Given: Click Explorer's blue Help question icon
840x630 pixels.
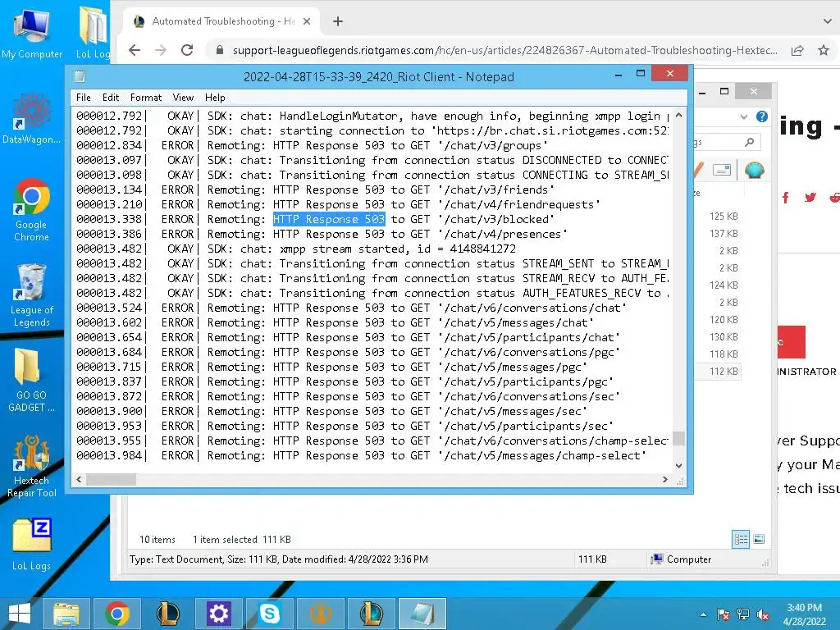Looking at the screenshot, I should pyautogui.click(x=762, y=116).
